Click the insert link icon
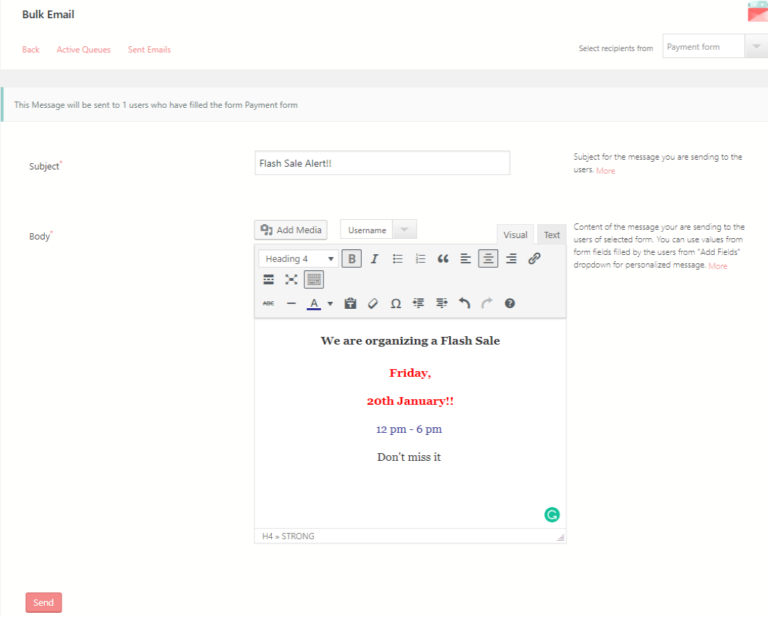 [534, 259]
